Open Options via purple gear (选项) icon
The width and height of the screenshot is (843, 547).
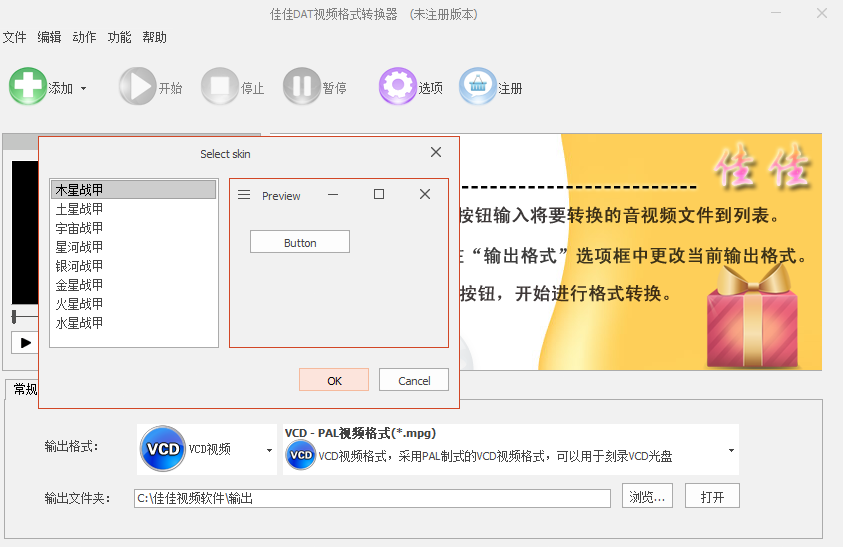click(398, 86)
